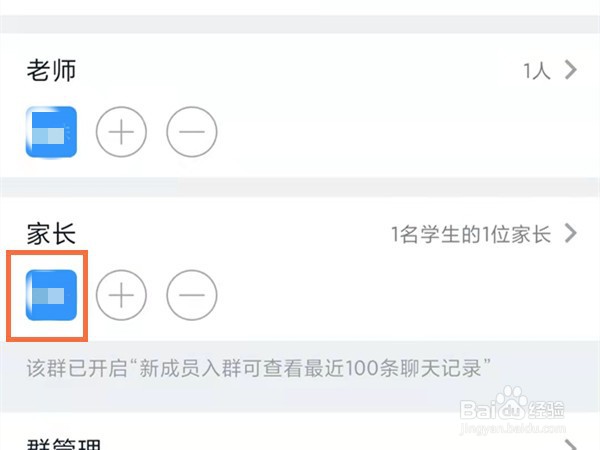The width and height of the screenshot is (600, 450).
Task: Expand the chevron beside 1名学生的1位家长
Action: (x=571, y=233)
